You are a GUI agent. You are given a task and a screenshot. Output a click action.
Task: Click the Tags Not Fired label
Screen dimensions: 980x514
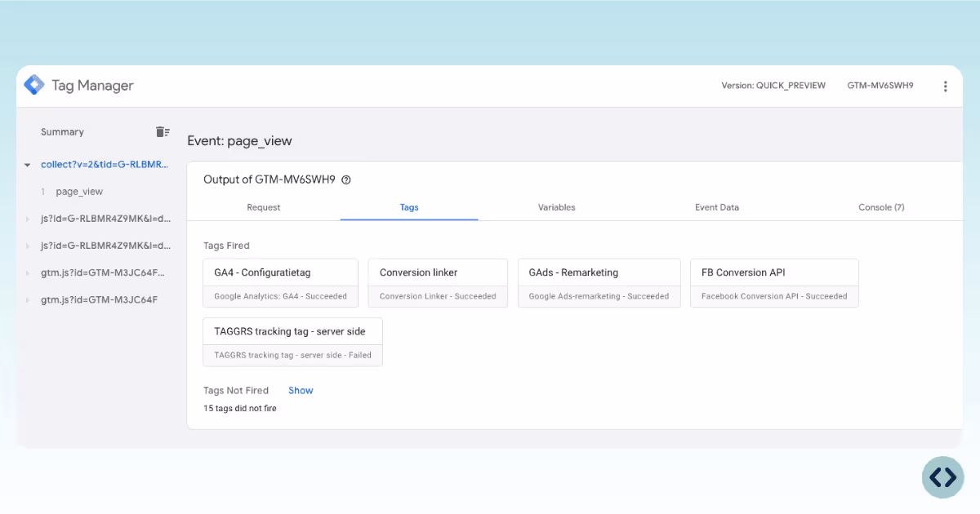point(236,390)
